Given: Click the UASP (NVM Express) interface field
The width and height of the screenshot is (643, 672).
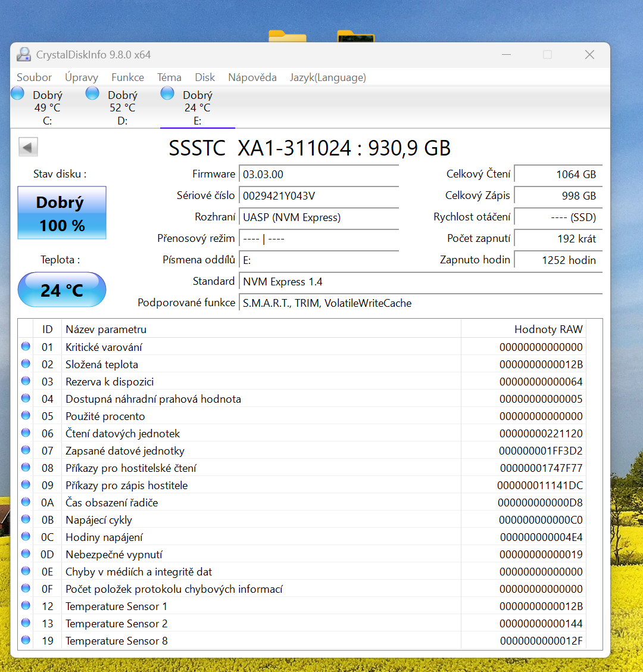Looking at the screenshot, I should pos(319,217).
